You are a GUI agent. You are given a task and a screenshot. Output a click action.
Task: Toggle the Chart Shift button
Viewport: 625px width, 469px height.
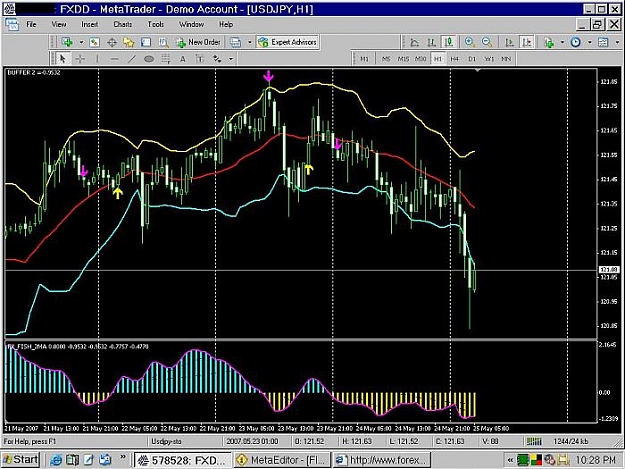coord(527,42)
